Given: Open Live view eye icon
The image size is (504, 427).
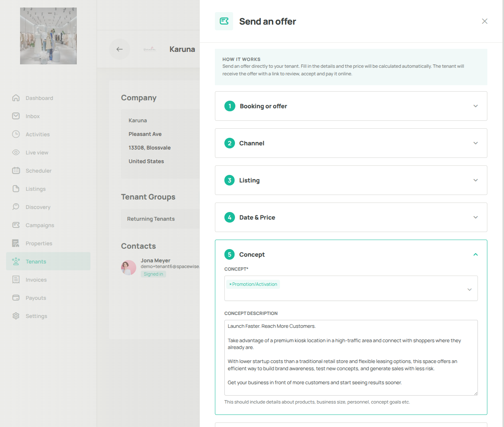Looking at the screenshot, I should click(x=16, y=153).
